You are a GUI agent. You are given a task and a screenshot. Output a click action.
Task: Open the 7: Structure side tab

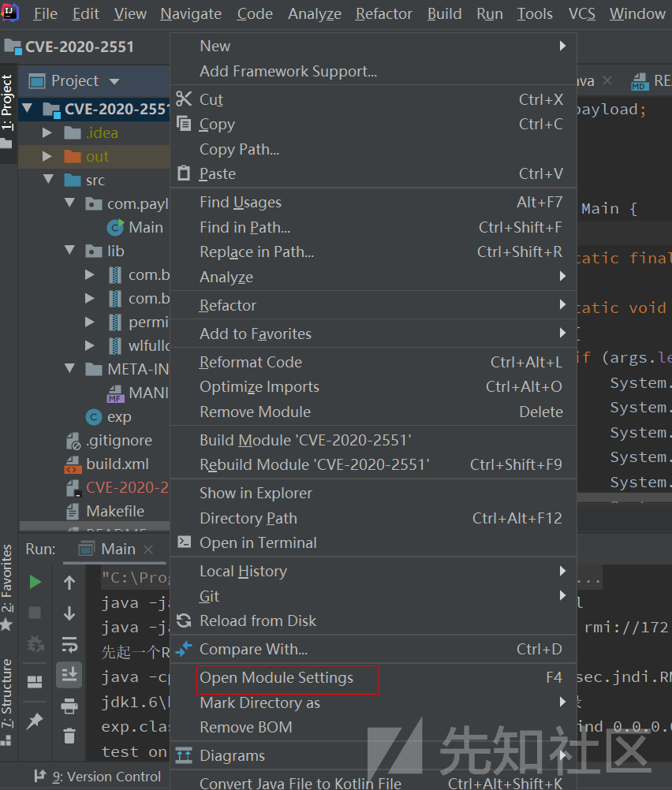[7, 701]
